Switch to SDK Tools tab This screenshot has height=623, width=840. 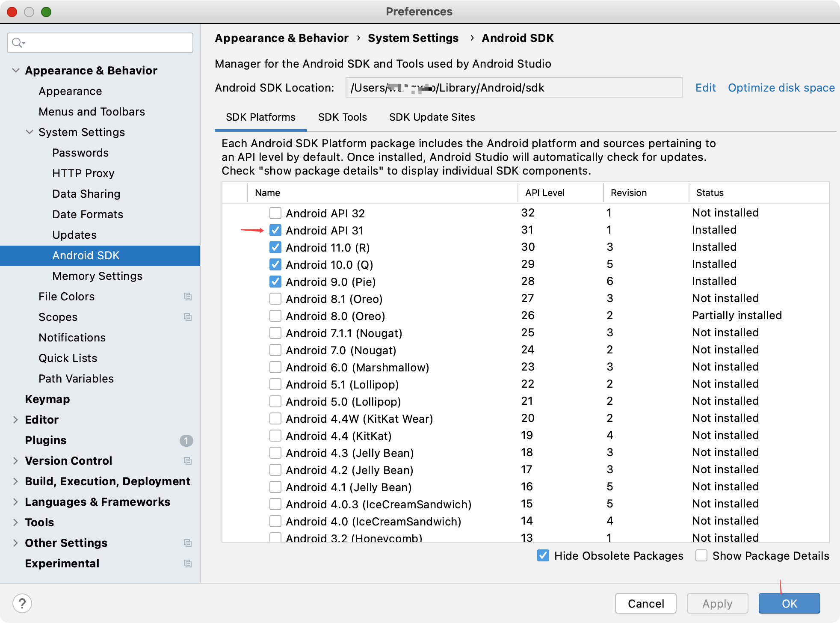coord(343,117)
